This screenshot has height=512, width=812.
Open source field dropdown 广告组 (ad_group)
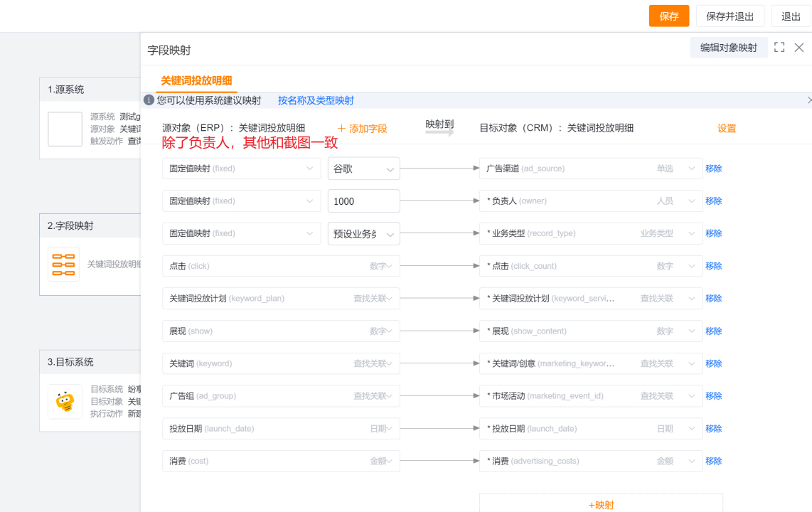281,396
